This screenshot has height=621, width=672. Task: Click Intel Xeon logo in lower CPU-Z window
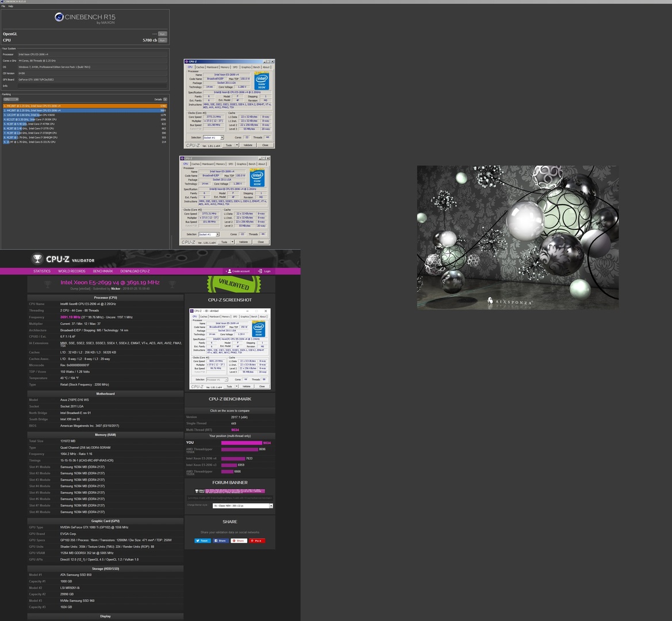pos(258,178)
